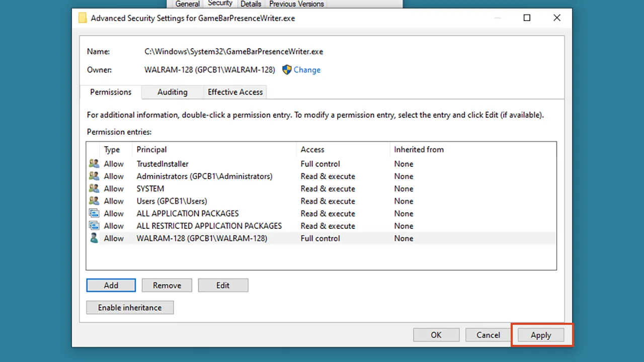Viewport: 644px width, 362px height.
Task: Click Enable inheritance
Action: coord(130,308)
